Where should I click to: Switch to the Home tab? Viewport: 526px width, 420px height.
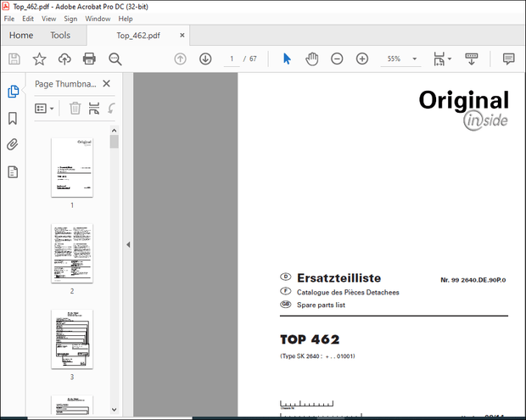pyautogui.click(x=21, y=36)
